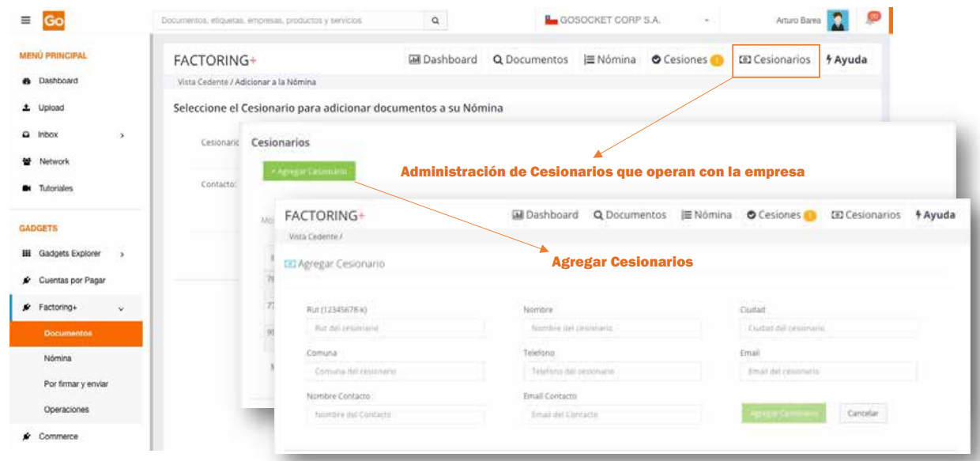Open Ayuda in back Factoring window

846,59
